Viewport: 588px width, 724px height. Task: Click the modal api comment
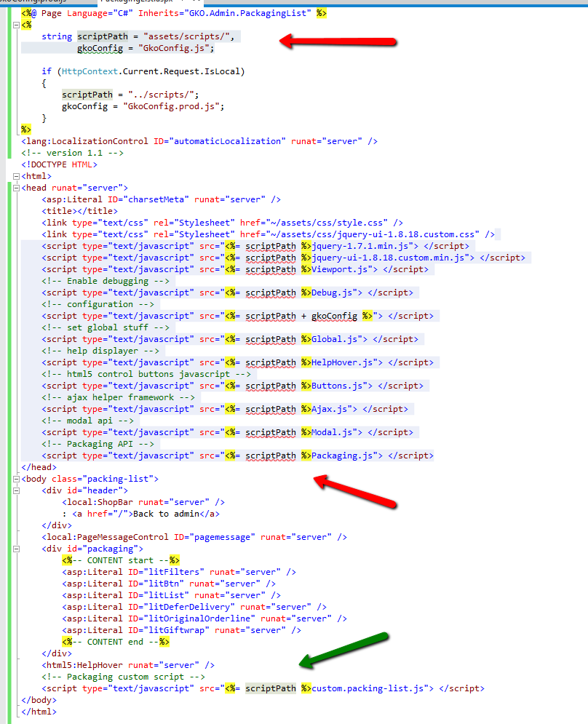[87, 421]
